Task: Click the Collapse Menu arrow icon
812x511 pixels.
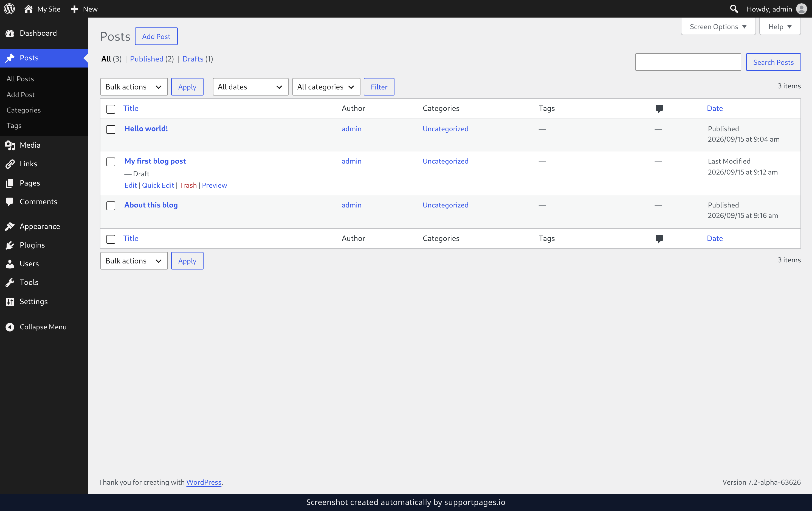Action: pyautogui.click(x=10, y=327)
